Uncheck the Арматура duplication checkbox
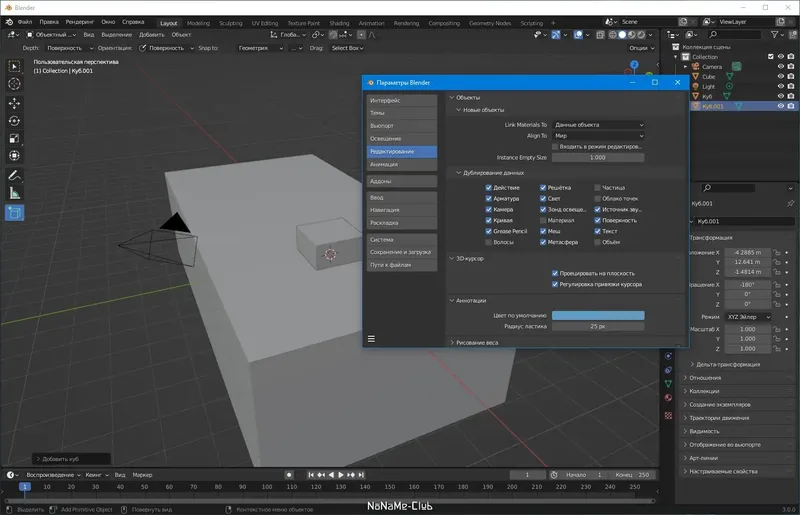The height and width of the screenshot is (515, 800). [489, 198]
